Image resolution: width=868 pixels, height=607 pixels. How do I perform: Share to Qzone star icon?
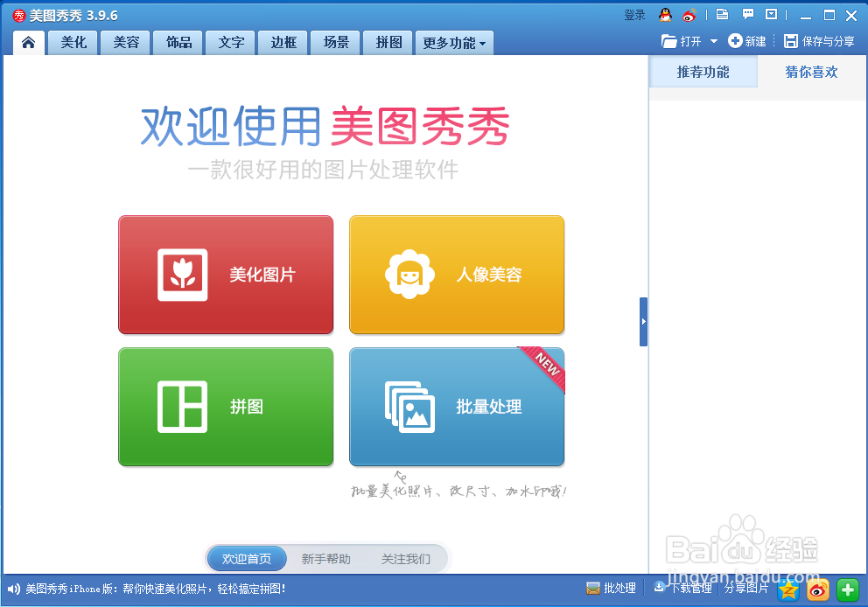tap(788, 590)
